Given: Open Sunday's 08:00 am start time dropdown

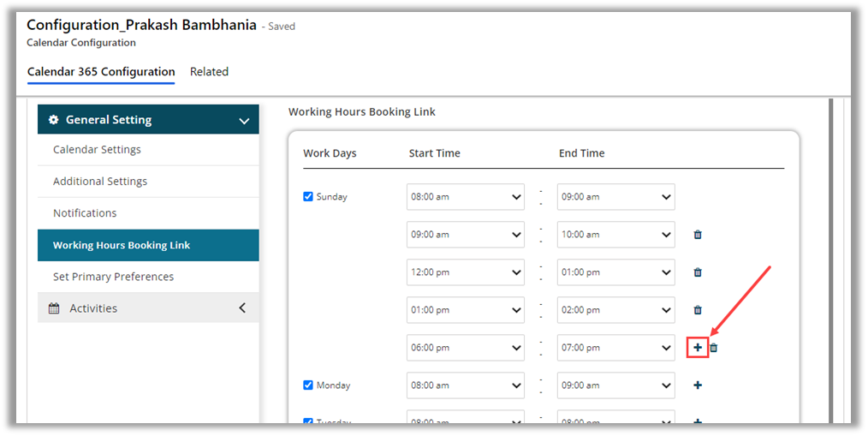Looking at the screenshot, I should coord(466,197).
